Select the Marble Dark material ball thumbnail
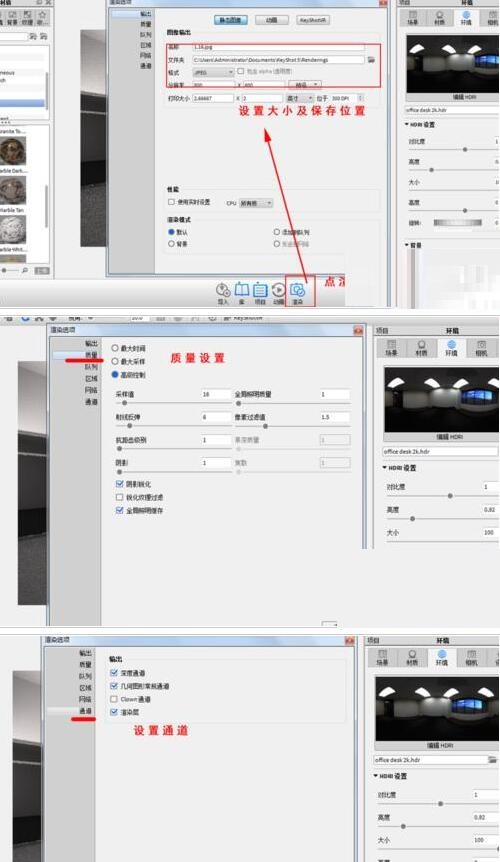 13,191
